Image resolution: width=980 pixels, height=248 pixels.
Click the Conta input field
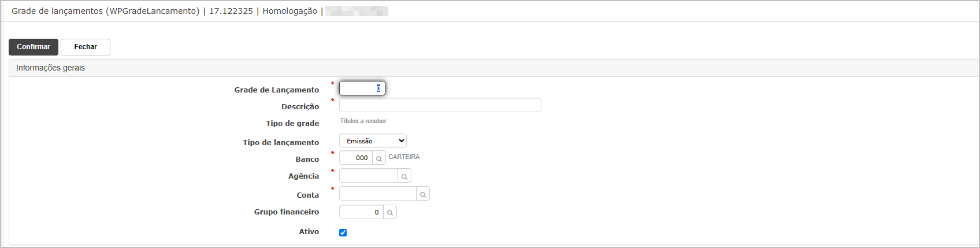click(x=378, y=194)
